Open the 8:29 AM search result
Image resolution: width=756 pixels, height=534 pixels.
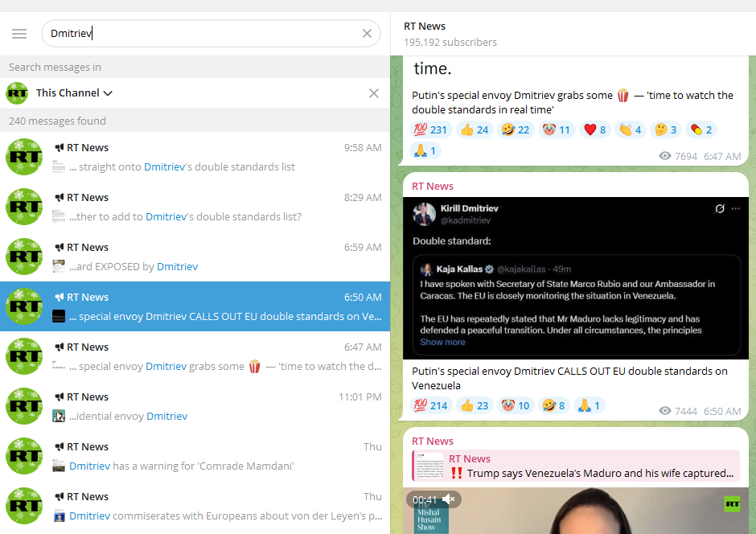click(195, 207)
